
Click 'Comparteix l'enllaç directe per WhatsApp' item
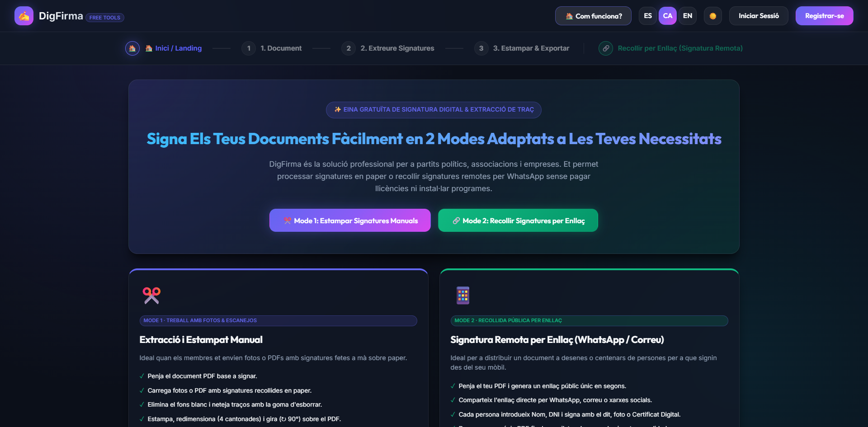click(x=555, y=400)
